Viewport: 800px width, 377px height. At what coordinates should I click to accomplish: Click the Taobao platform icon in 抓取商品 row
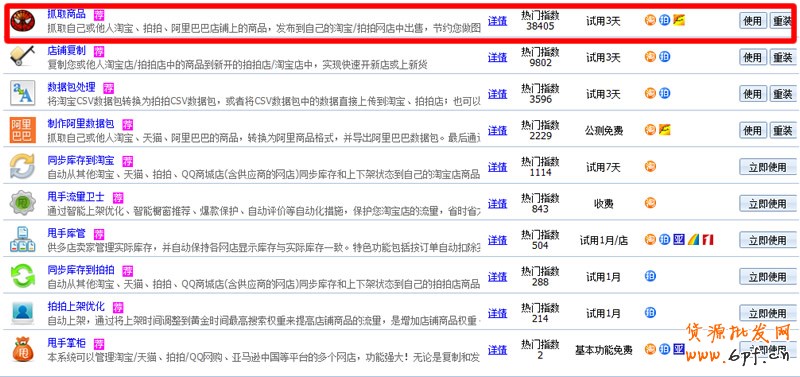point(650,20)
